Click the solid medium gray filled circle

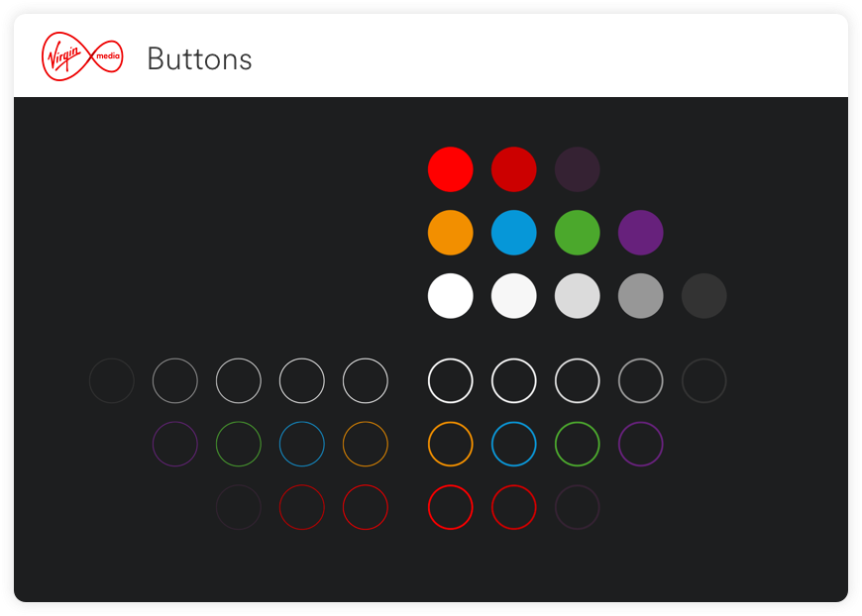641,296
